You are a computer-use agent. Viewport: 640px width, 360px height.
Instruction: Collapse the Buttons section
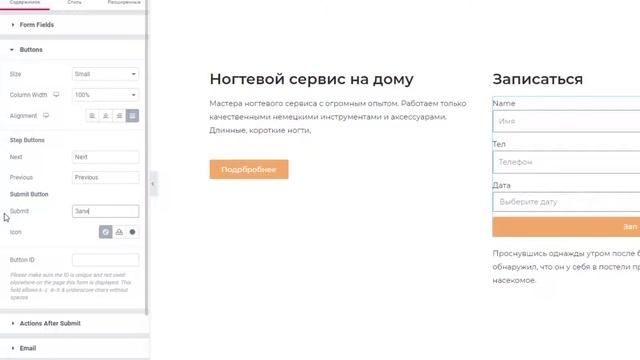(73, 50)
